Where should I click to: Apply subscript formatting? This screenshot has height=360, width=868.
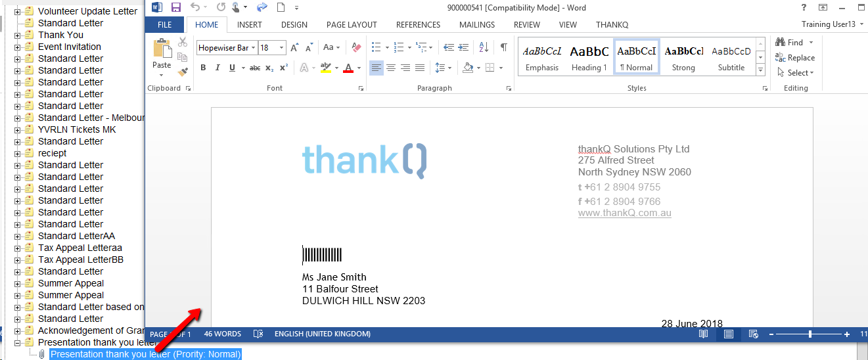pyautogui.click(x=270, y=68)
